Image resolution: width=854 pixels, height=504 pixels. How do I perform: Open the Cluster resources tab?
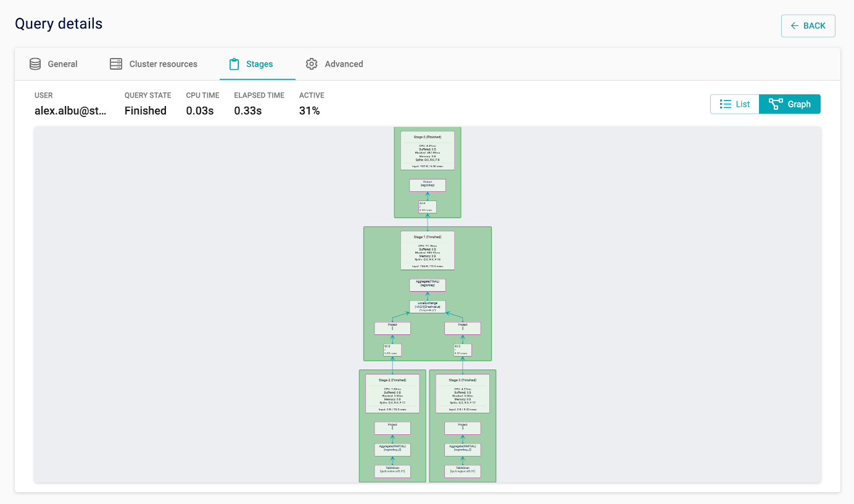pos(163,64)
